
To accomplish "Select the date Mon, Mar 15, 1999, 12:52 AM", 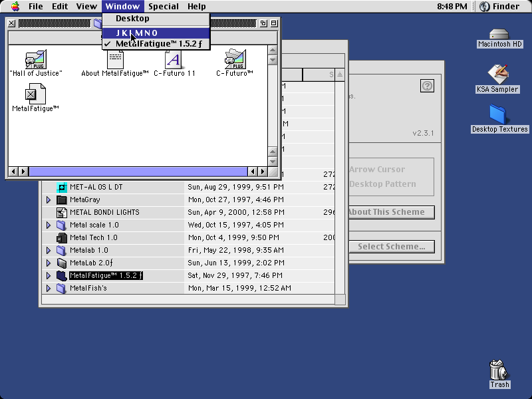I will (x=239, y=288).
